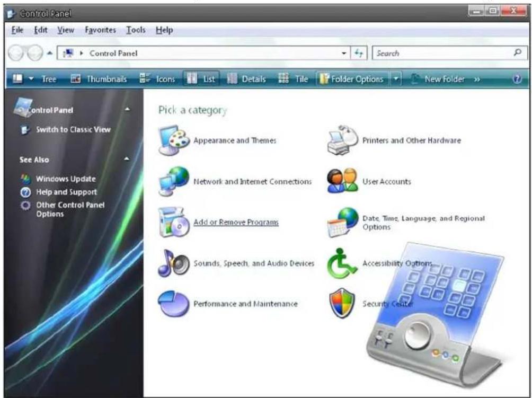
Task: Switch to Tile view
Action: (293, 79)
